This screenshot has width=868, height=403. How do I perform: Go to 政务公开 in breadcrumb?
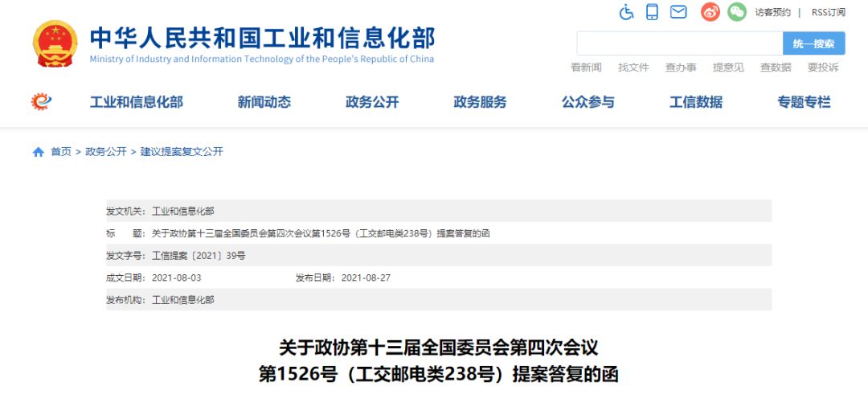pos(106,152)
